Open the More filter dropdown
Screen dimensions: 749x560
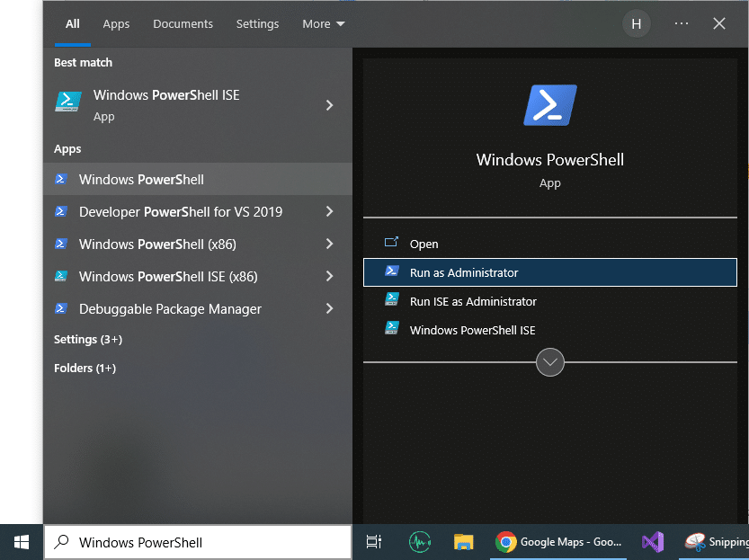[x=324, y=24]
